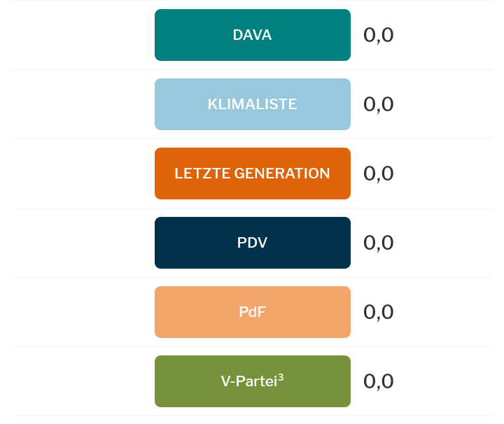Viewport: 504px width, 424px height.
Task: Choose the PDV party button
Action: tap(252, 243)
